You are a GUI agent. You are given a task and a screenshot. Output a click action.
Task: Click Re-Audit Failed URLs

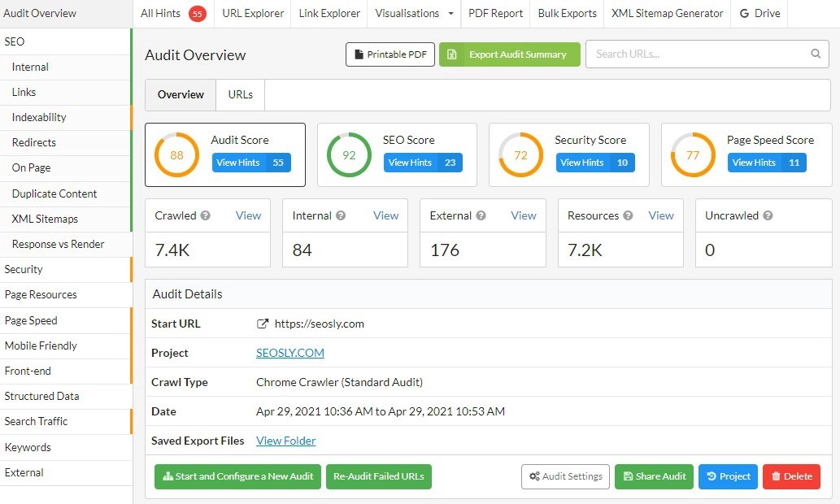[379, 476]
